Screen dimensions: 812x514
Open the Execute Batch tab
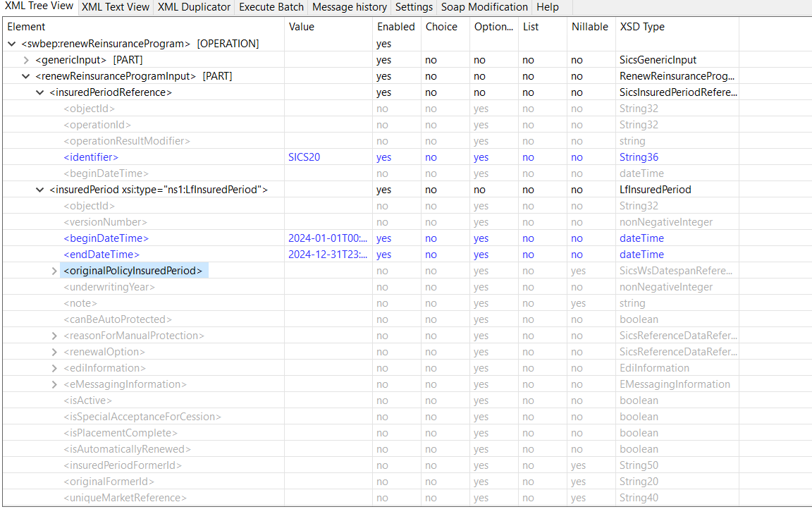tap(271, 7)
